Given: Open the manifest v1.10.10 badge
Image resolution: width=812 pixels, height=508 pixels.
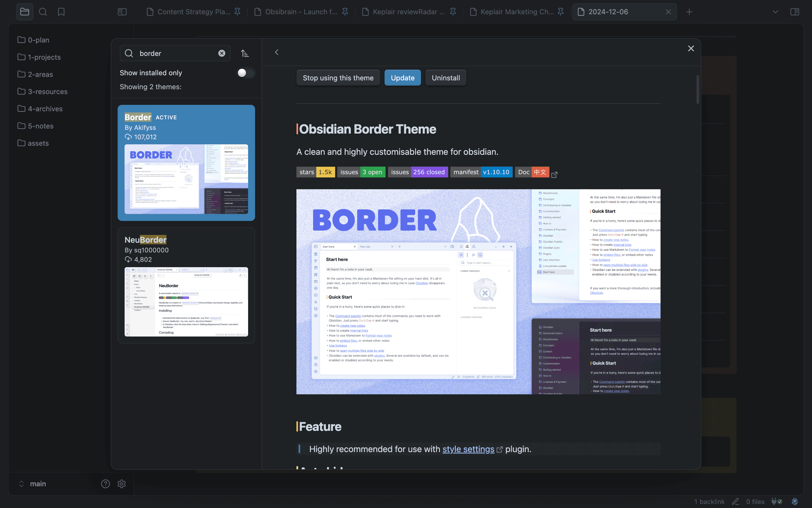Looking at the screenshot, I should [481, 172].
